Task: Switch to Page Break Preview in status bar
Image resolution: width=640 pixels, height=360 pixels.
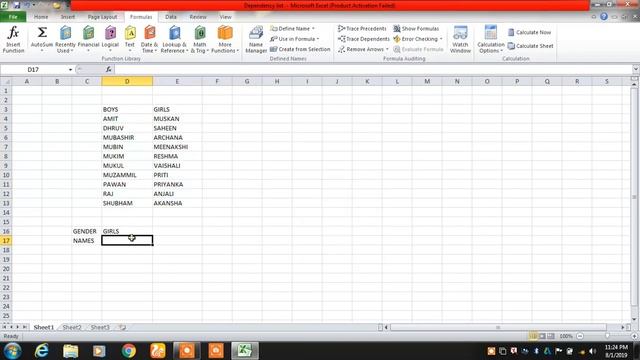Action: click(551, 336)
